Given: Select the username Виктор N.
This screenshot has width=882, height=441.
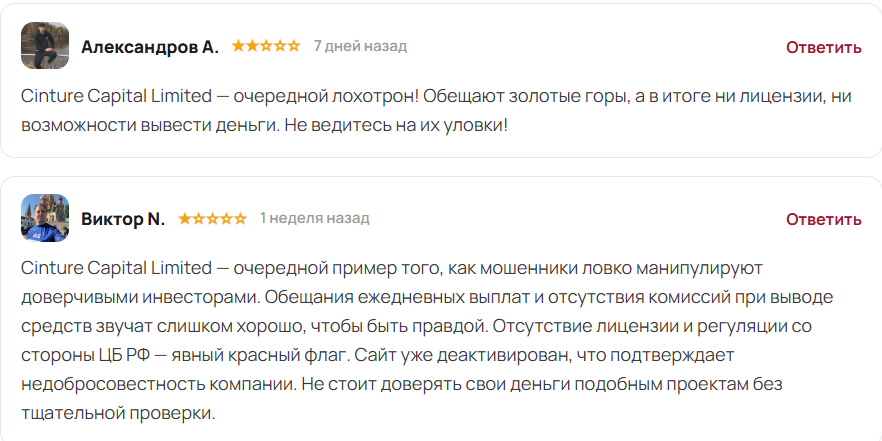Looking at the screenshot, I should pos(123,219).
